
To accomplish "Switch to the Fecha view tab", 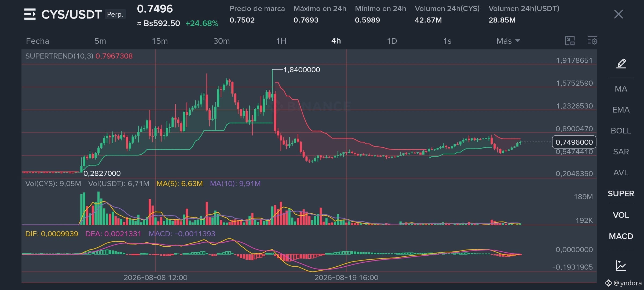I will 38,41.
